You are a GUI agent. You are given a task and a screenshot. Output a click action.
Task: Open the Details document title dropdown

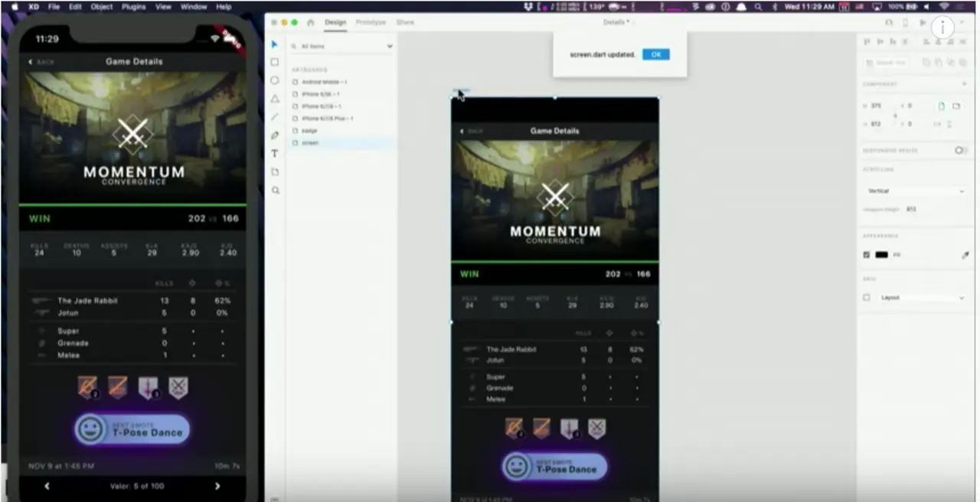click(617, 22)
